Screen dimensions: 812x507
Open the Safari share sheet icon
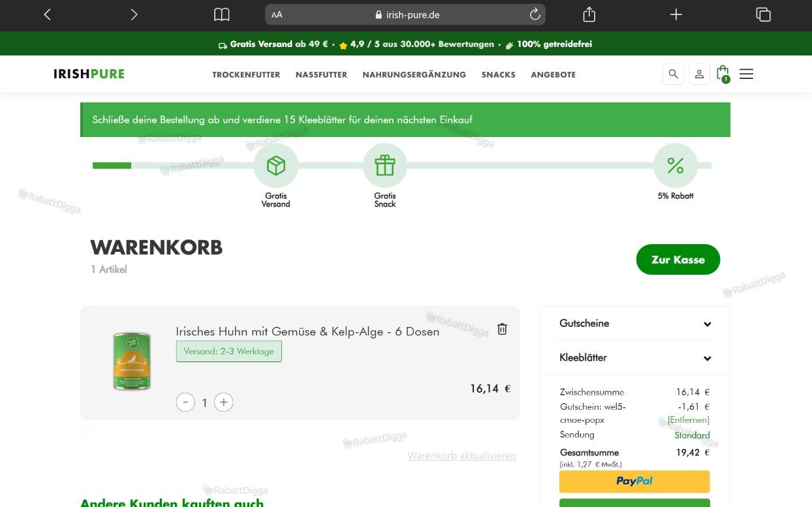[x=589, y=14]
